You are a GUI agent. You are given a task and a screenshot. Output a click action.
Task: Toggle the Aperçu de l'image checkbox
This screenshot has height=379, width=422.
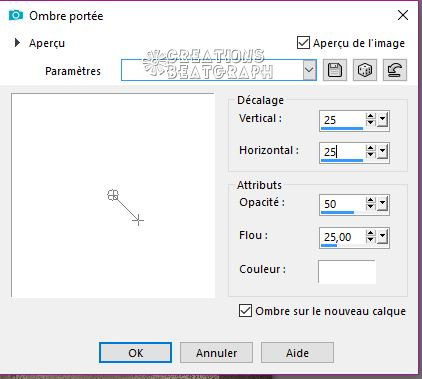point(303,43)
